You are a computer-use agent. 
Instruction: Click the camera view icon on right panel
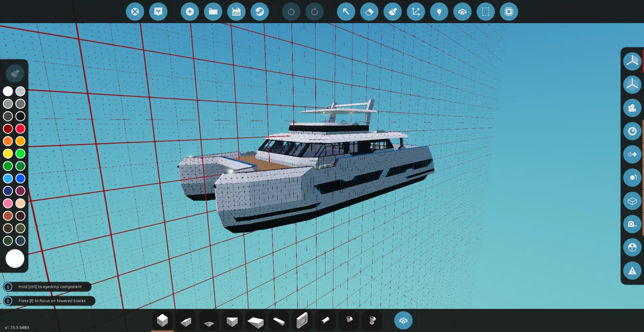click(x=632, y=108)
